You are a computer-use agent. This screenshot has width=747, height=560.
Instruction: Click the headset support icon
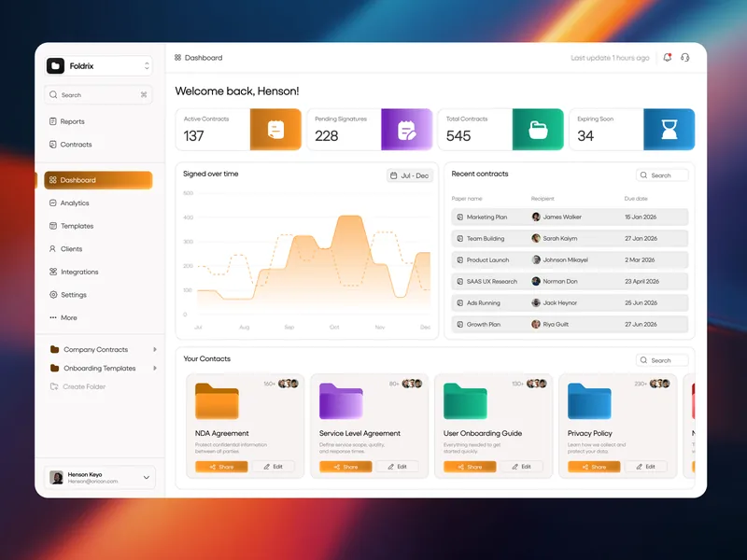[x=684, y=58]
